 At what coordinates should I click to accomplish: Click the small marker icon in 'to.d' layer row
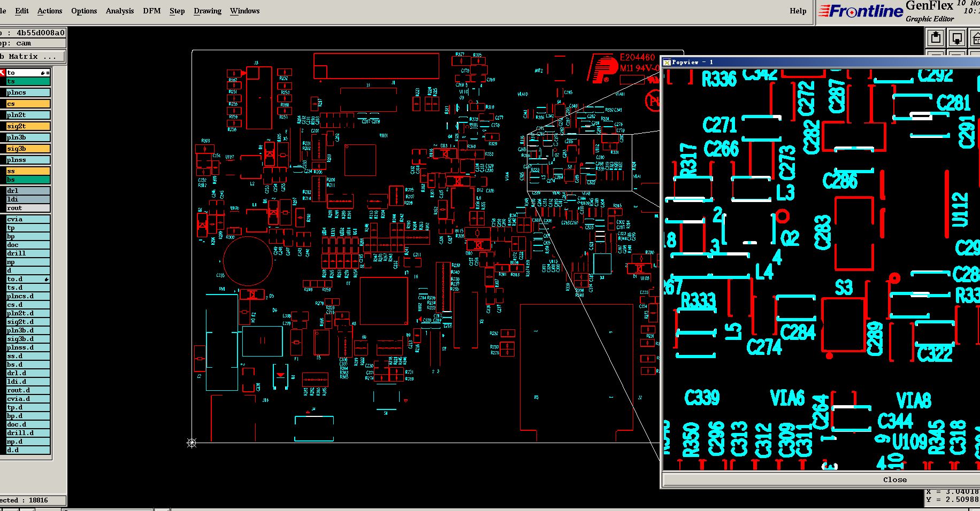click(47, 279)
